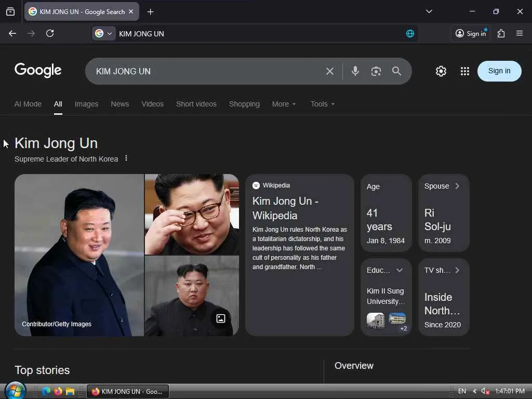Screen dimensions: 532x399
Task: Submit search with magnifier icon
Action: point(396,71)
